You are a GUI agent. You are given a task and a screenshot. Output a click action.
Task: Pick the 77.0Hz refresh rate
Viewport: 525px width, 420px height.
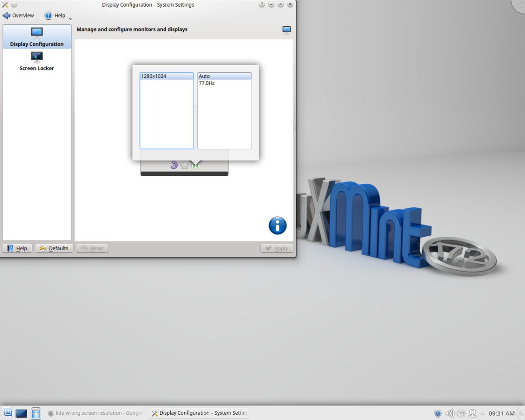coord(224,83)
